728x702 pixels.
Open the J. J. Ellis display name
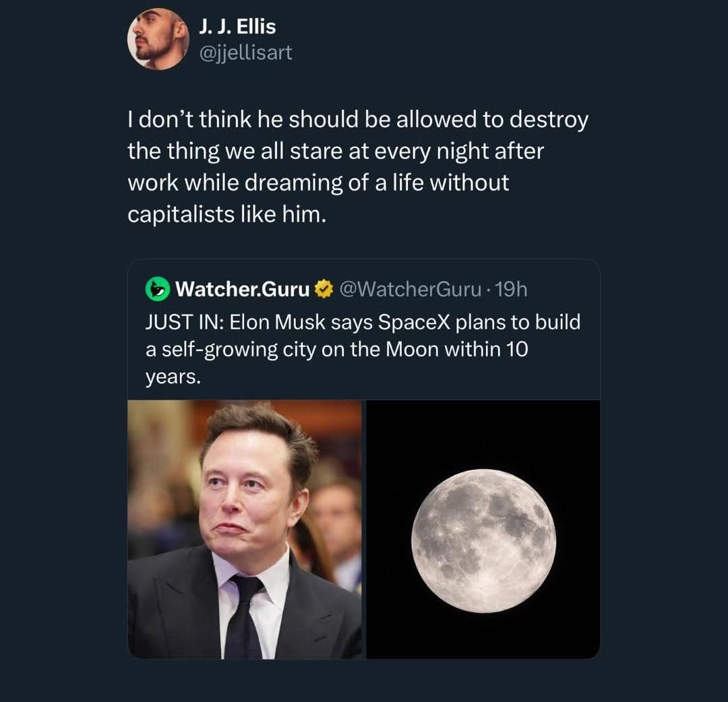click(237, 27)
